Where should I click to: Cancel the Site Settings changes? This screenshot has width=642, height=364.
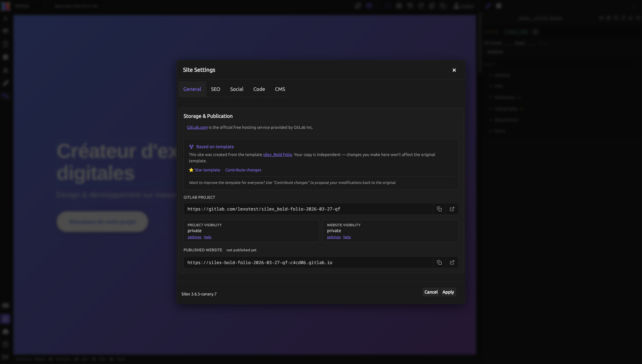point(430,292)
